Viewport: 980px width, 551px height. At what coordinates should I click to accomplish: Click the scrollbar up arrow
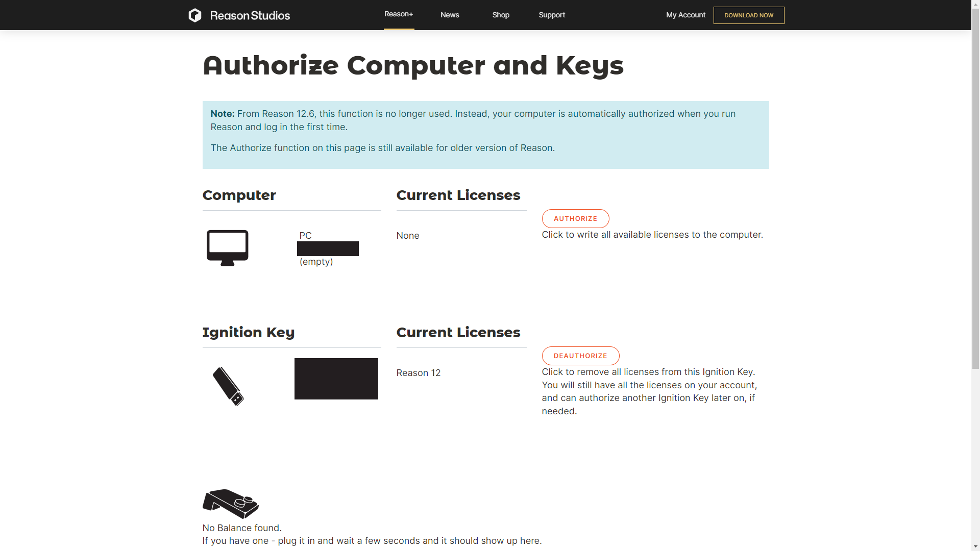pos(975,4)
